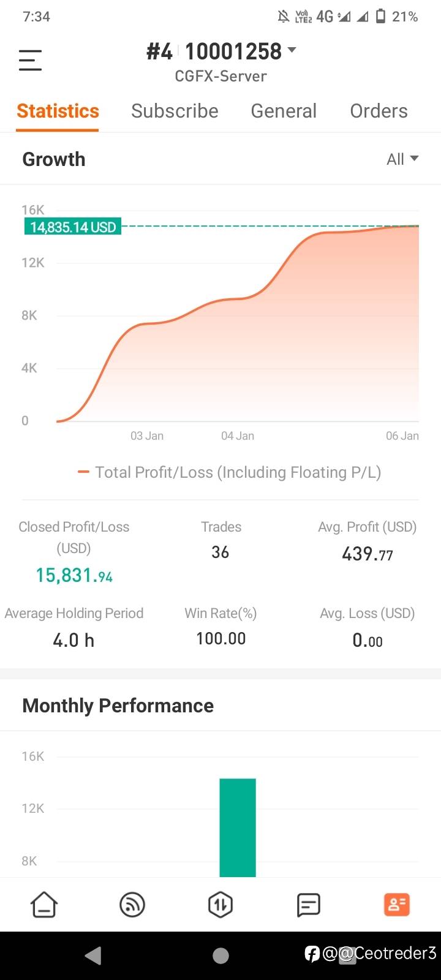This screenshot has height=980, width=441.
Task: Tap the Android back triangle
Action: (93, 956)
